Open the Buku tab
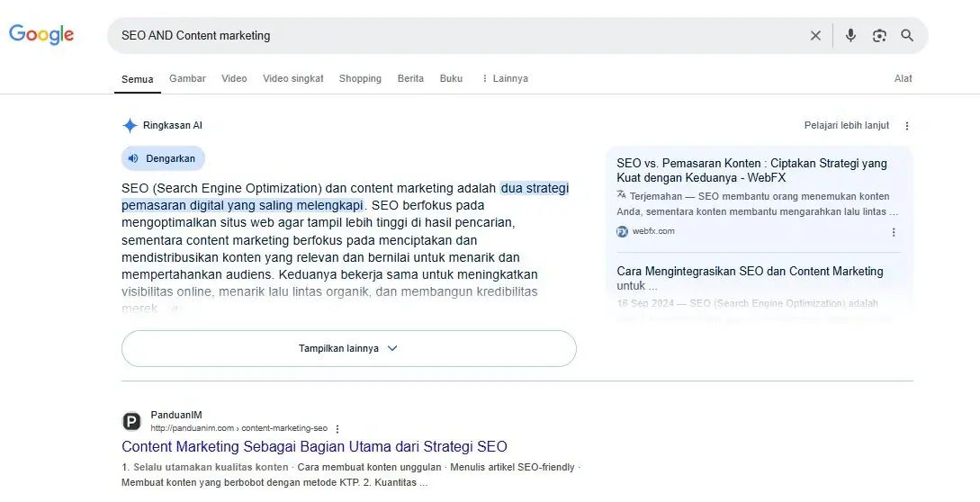The width and height of the screenshot is (980, 502). click(x=451, y=78)
